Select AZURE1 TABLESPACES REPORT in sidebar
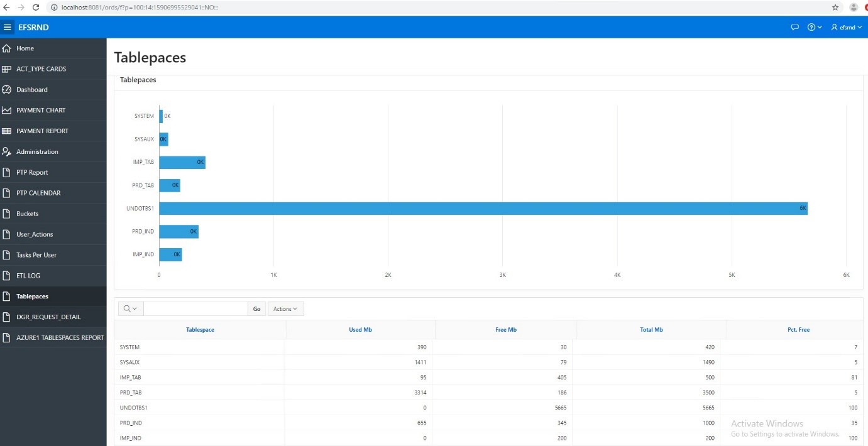 [x=60, y=337]
